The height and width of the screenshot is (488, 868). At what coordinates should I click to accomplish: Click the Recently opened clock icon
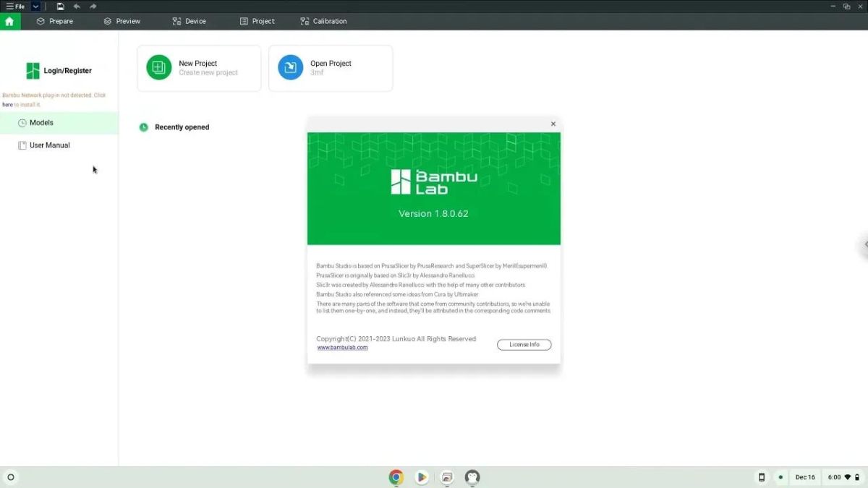[143, 127]
